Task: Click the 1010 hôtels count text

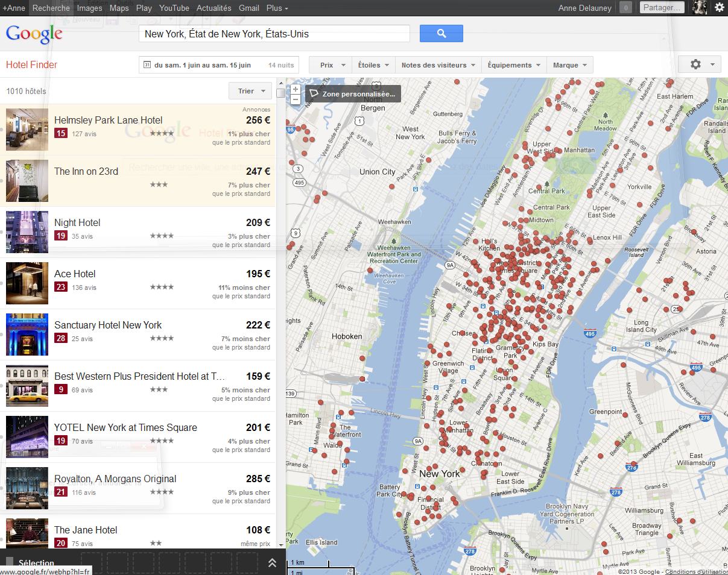Action: [x=26, y=92]
